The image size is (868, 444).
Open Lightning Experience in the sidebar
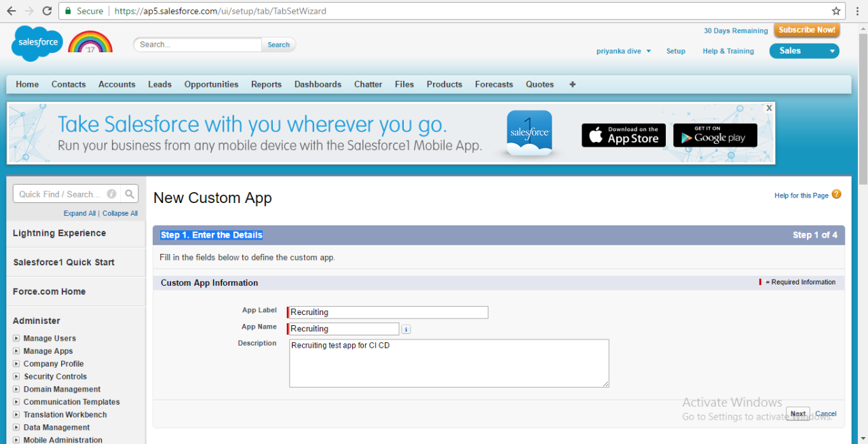coord(60,233)
